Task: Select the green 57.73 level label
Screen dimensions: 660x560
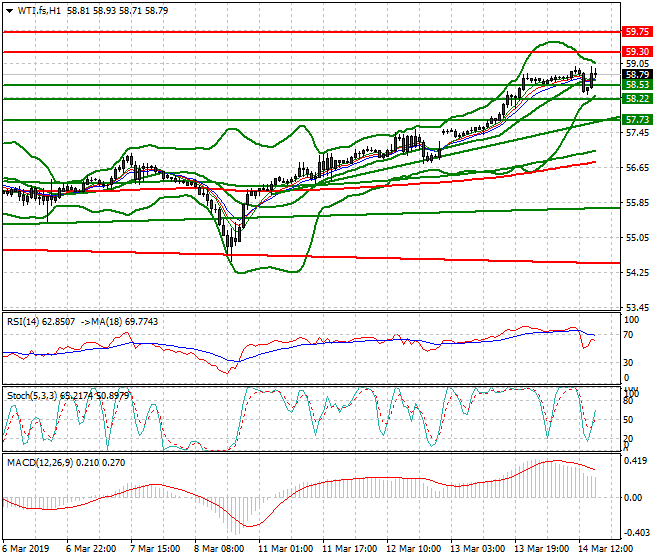Action: (x=637, y=120)
